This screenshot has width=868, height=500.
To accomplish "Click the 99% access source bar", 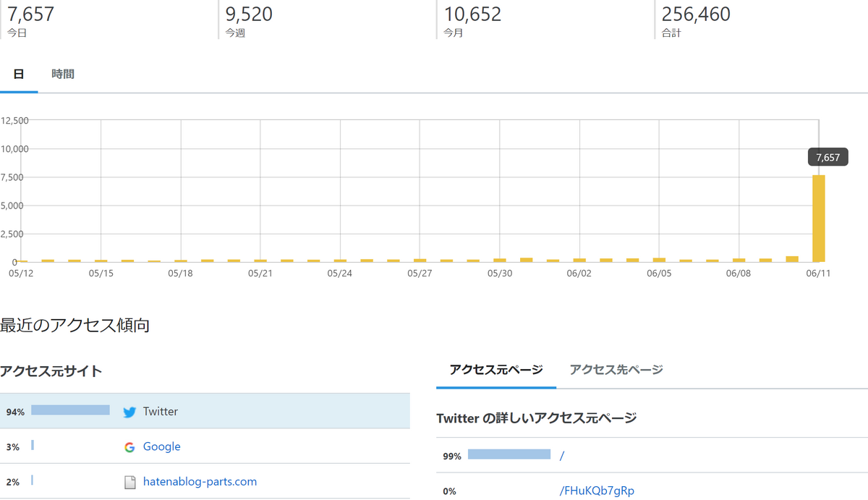I will coord(509,454).
